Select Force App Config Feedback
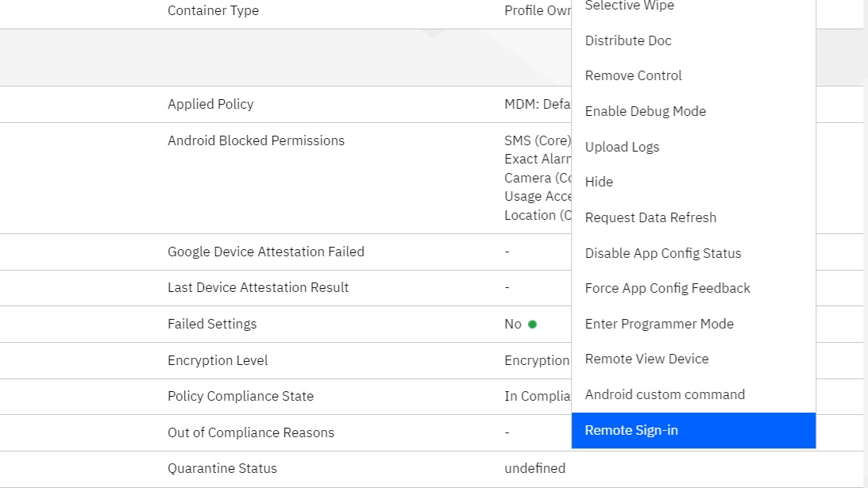Viewport: 868px width, 488px height. pyautogui.click(x=667, y=288)
